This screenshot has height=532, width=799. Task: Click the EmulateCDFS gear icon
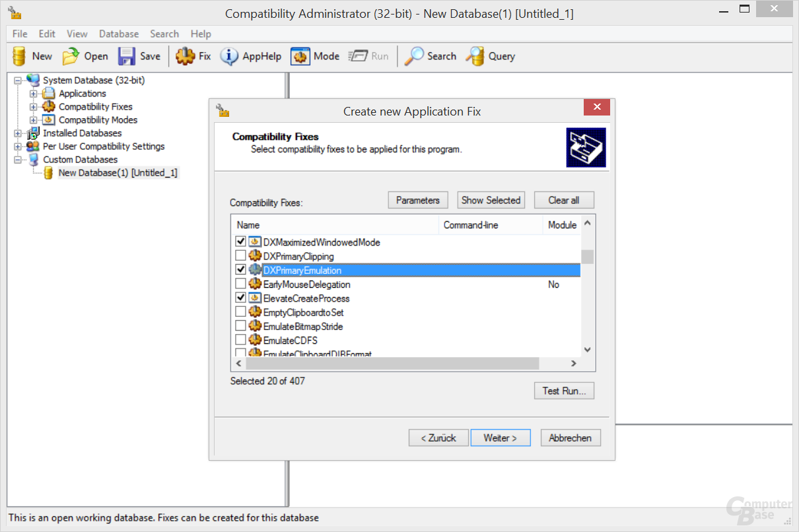point(255,341)
